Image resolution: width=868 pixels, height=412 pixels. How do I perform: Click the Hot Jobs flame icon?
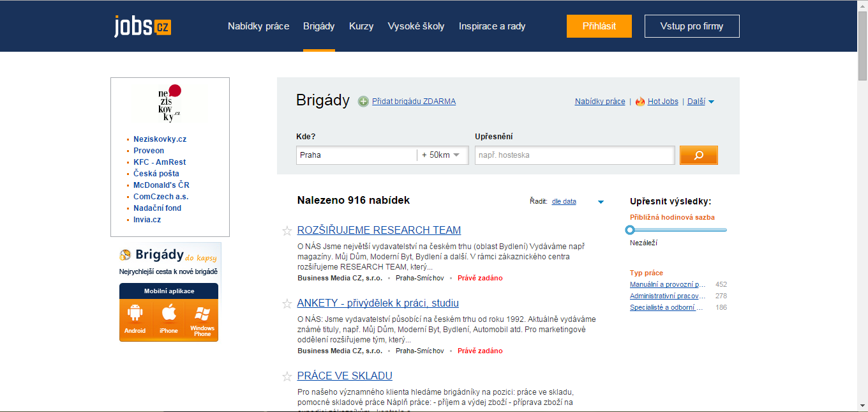pyautogui.click(x=640, y=102)
